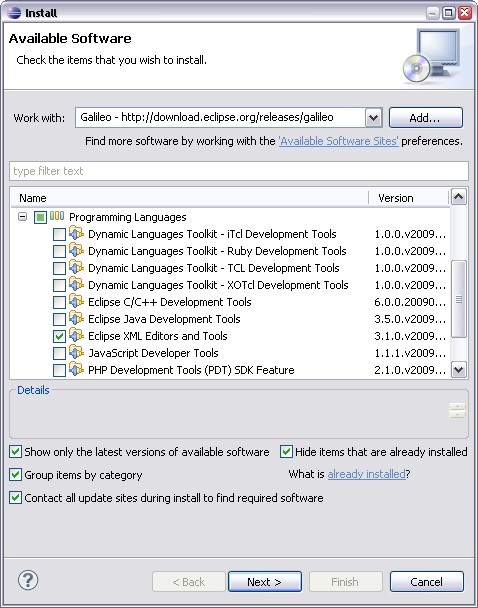Select Eclipse Java Development Tools text

(164, 319)
